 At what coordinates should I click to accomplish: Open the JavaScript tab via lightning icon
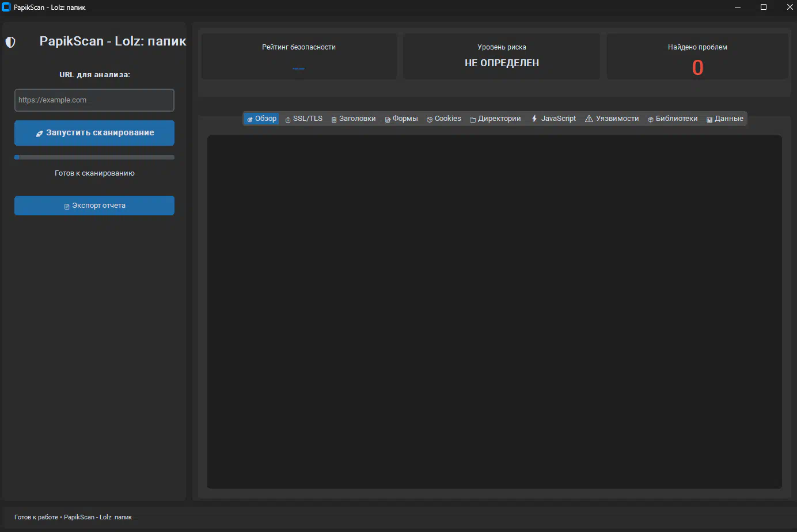pyautogui.click(x=534, y=119)
